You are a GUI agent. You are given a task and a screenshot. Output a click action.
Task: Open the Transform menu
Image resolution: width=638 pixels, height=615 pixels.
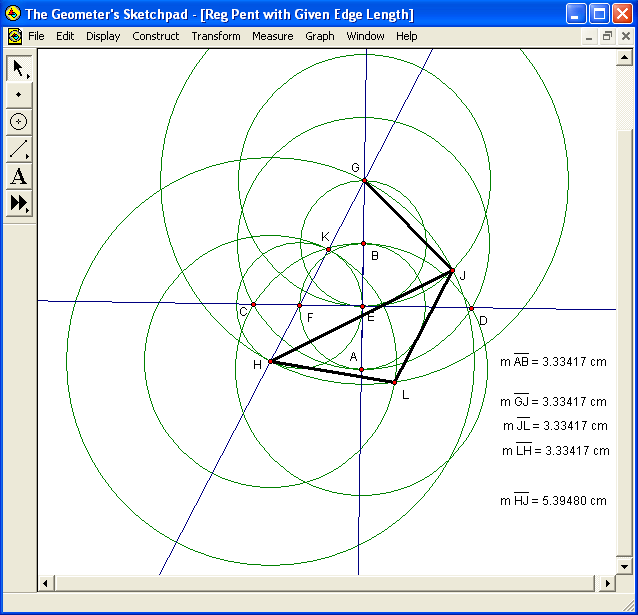216,36
